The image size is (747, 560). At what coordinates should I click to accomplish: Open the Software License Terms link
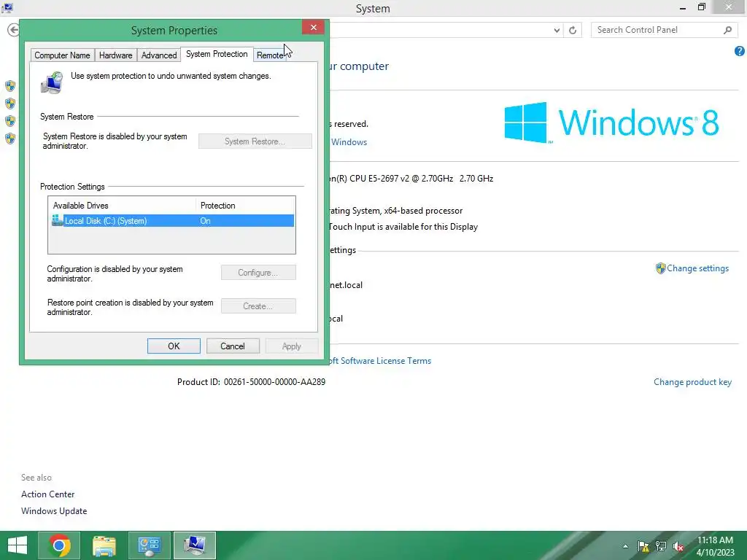[381, 360]
